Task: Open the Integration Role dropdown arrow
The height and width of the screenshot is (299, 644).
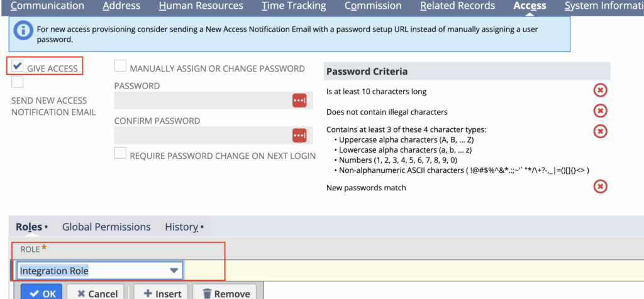Action: [x=174, y=271]
